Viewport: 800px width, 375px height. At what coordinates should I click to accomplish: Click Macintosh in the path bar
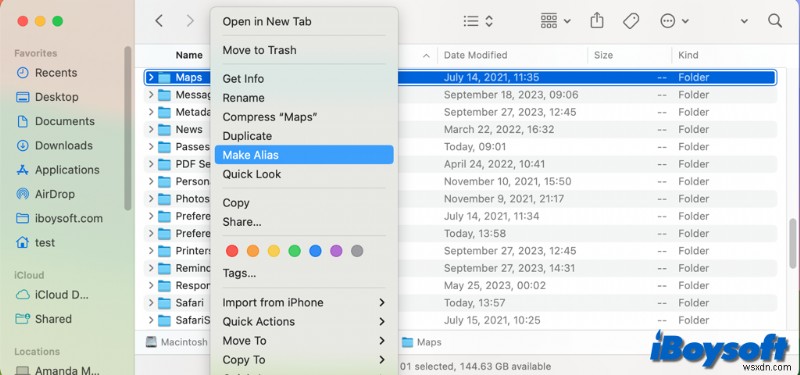(x=177, y=342)
